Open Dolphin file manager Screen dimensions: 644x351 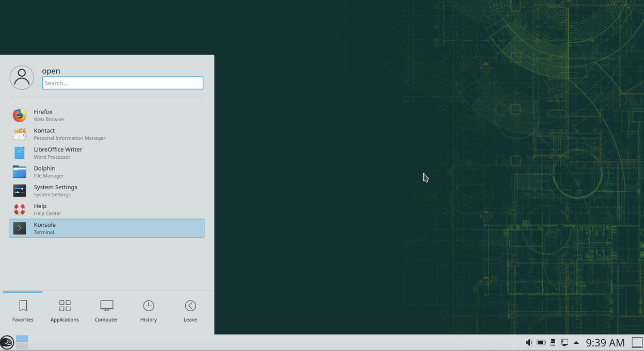[44, 172]
